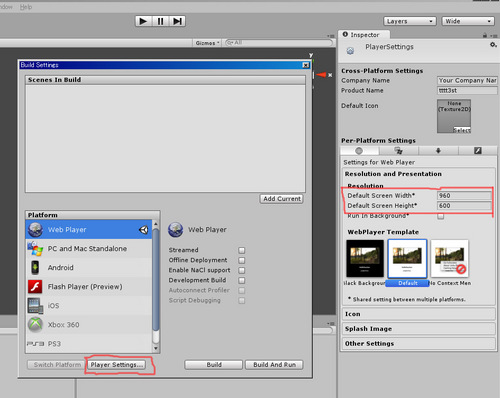The height and width of the screenshot is (398, 500).
Task: Select the Android platform settings tab
Action: (438, 151)
